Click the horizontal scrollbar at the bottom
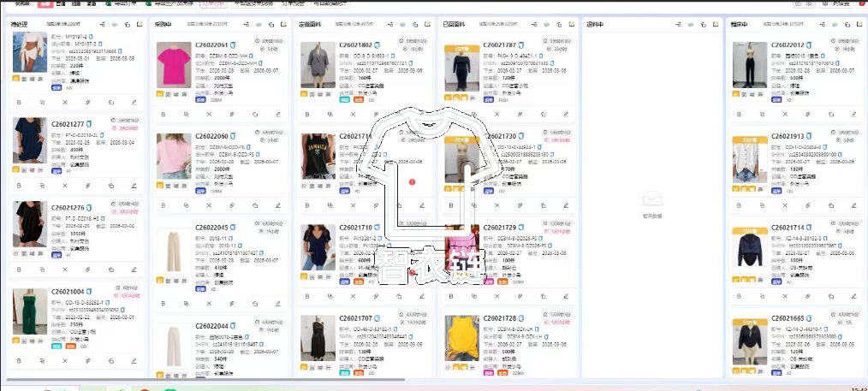Viewport: 868px width, 391px height. (x=205, y=378)
